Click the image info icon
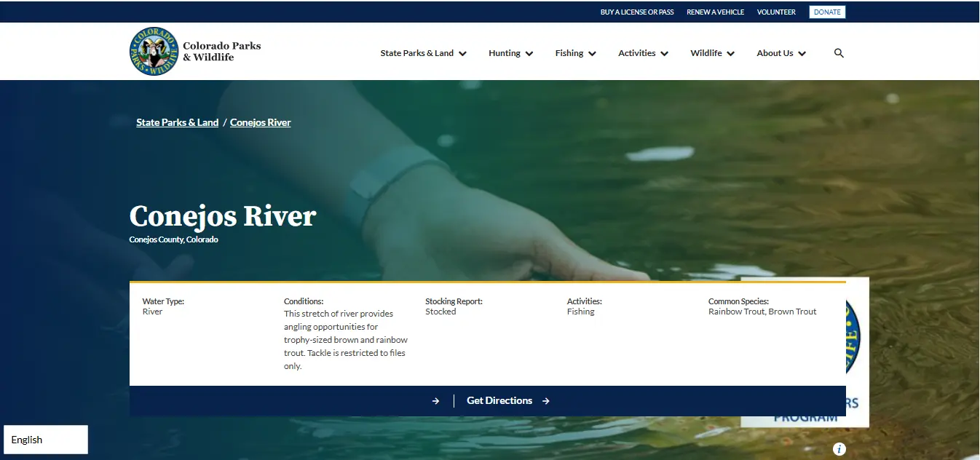Image resolution: width=980 pixels, height=460 pixels. [839, 449]
